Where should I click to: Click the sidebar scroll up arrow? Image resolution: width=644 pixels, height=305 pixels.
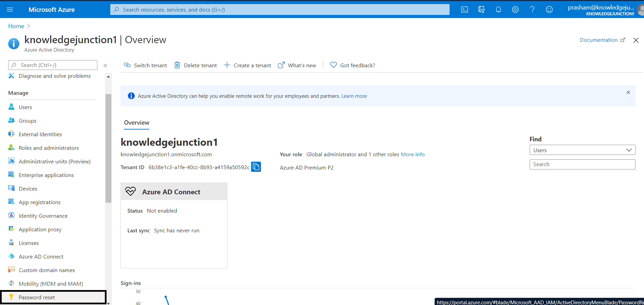[x=108, y=77]
